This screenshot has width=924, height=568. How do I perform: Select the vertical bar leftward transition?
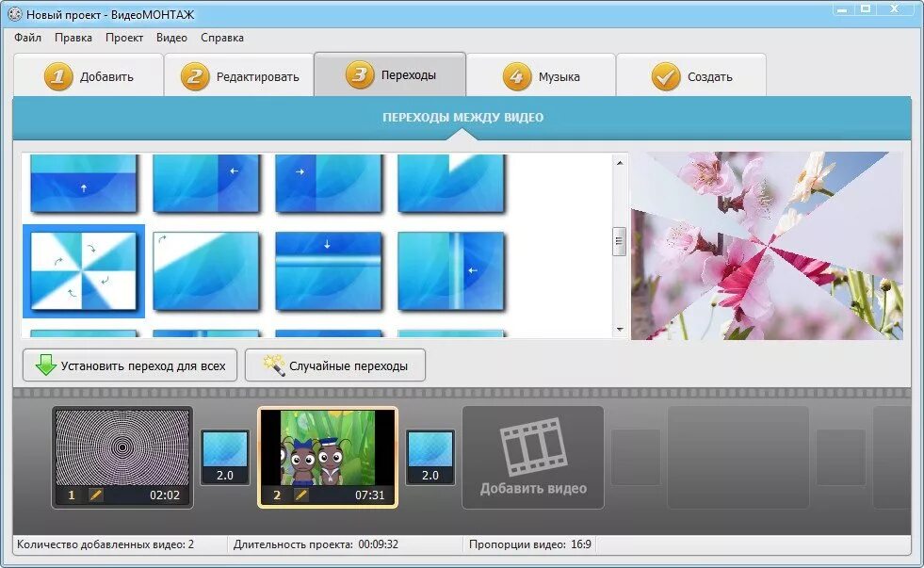[451, 271]
